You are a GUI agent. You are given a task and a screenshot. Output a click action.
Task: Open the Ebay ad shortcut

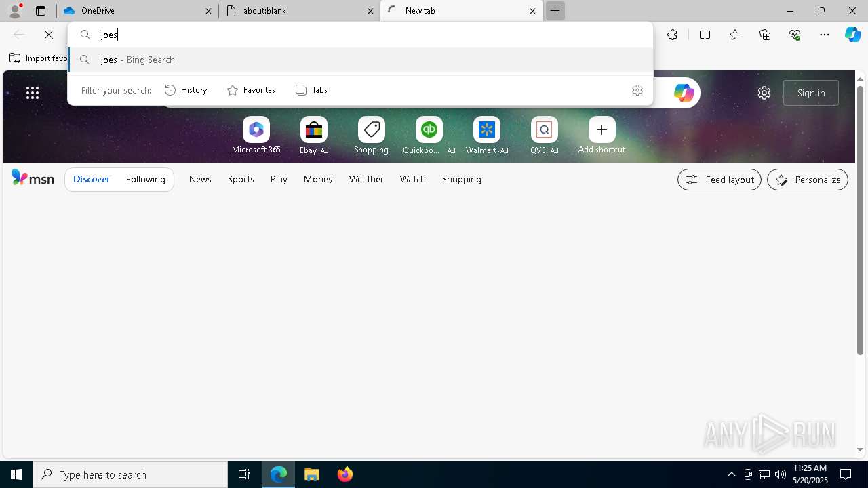click(314, 136)
